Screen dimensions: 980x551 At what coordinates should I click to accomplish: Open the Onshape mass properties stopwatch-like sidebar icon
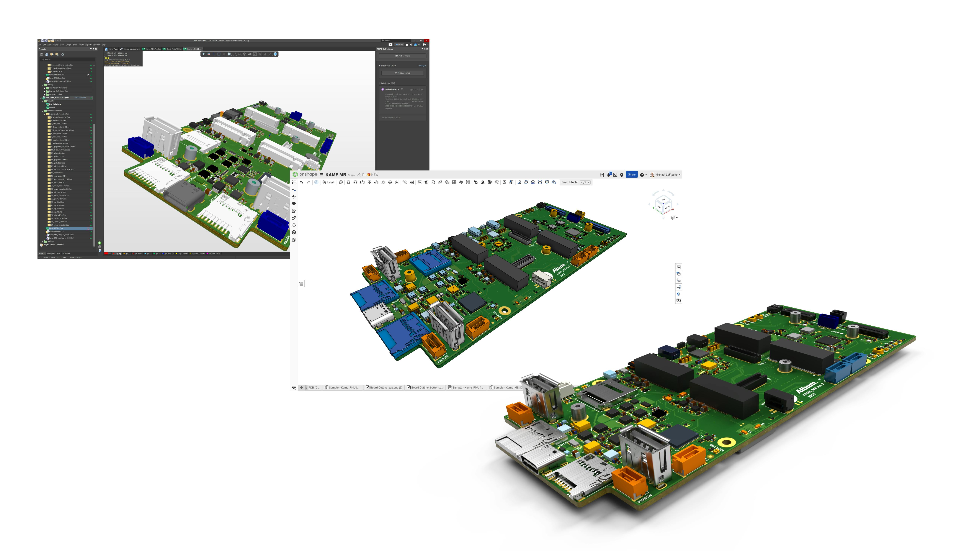[294, 225]
